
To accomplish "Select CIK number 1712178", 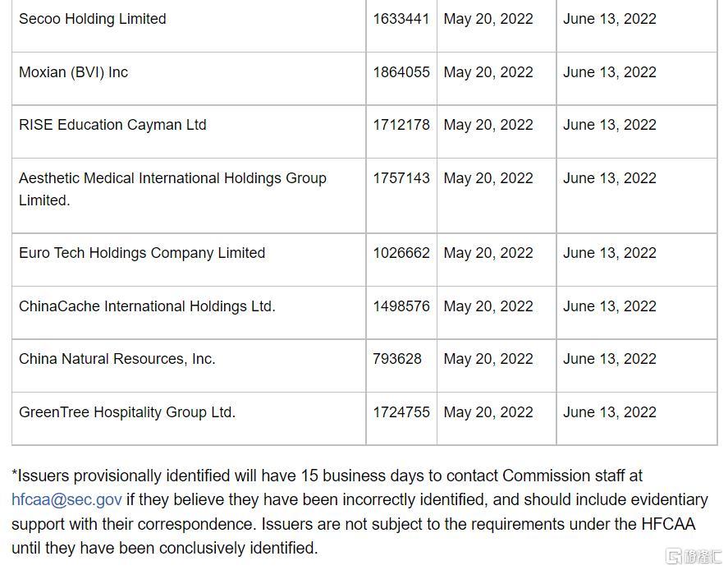I will [x=401, y=125].
